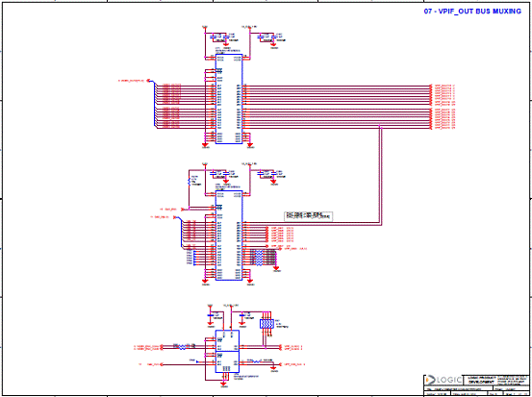Click the LOGIC company logo in title block
Viewport: 532px width, 397px height.
(444, 380)
